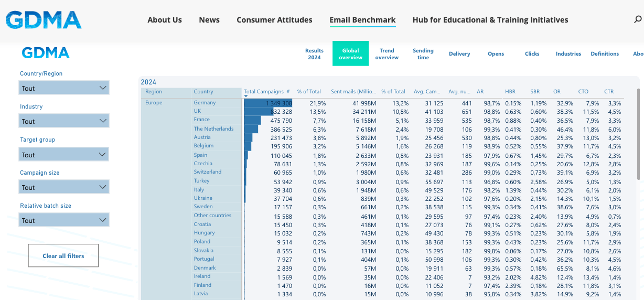Click the GDMA logo in header
Screen dimensions: 644x300
point(44,20)
